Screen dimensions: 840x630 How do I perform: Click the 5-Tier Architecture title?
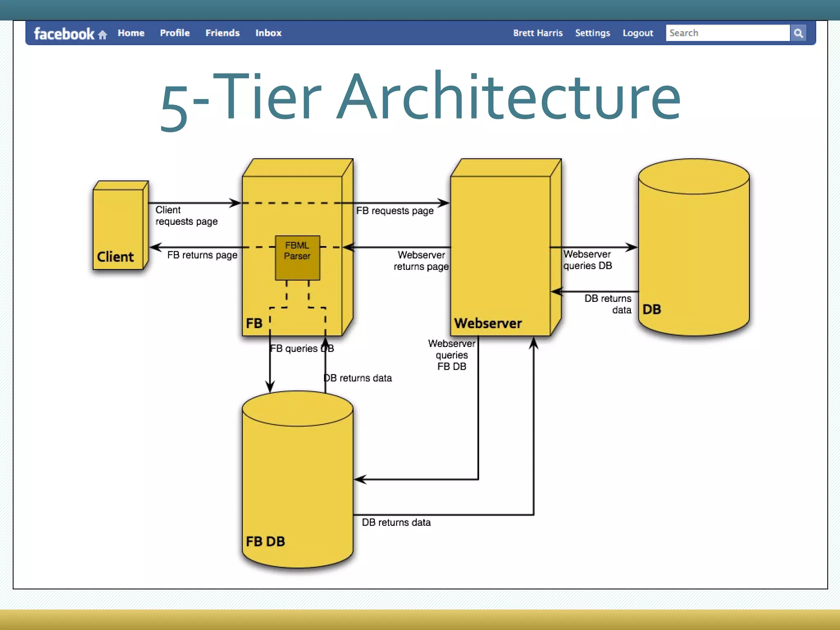[420, 98]
